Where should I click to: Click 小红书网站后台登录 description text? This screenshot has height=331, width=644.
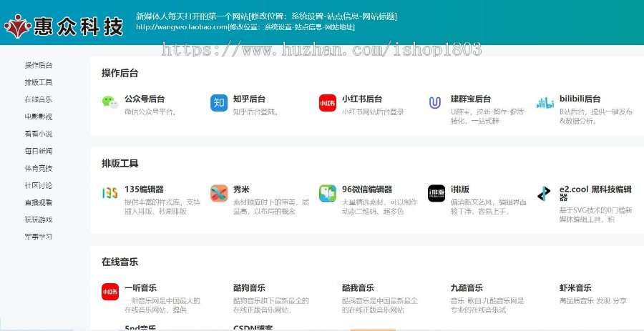point(373,112)
